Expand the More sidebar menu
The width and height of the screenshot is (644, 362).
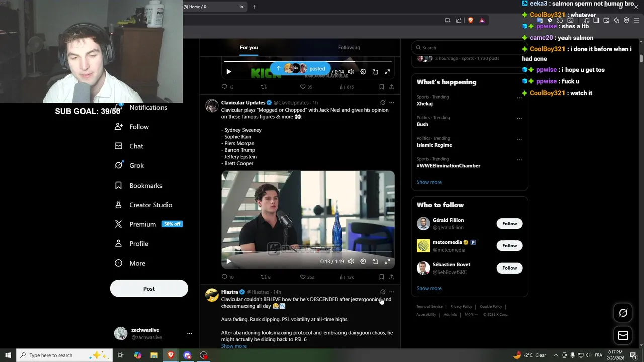(130, 263)
